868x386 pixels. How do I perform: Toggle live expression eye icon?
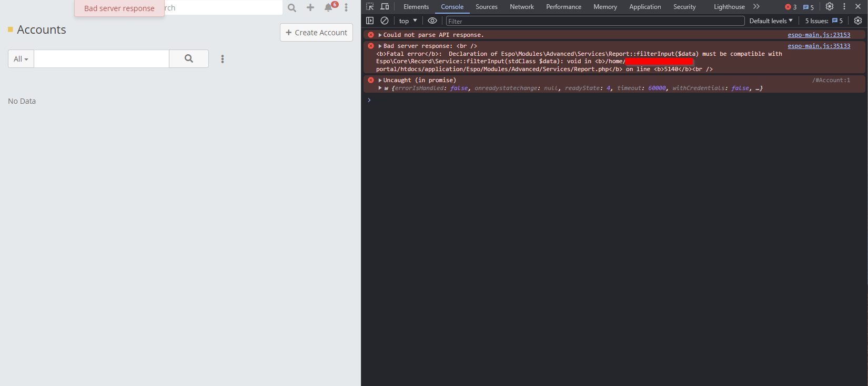click(x=432, y=21)
